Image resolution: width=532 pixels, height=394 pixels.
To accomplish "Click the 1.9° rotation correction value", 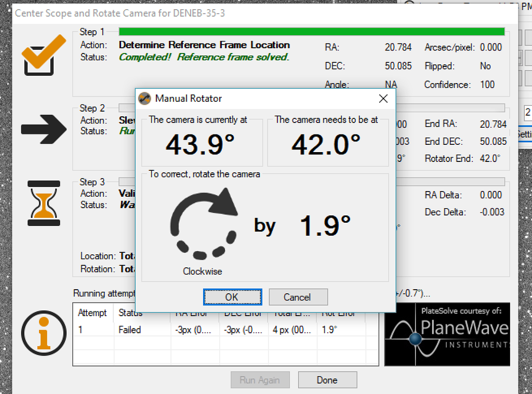I will pyautogui.click(x=325, y=226).
